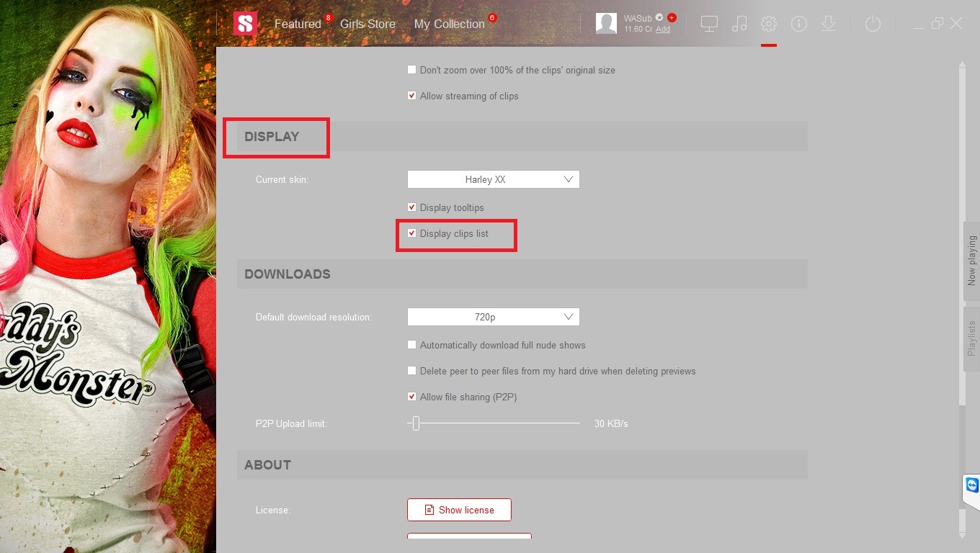This screenshot has width=980, height=553.
Task: Click the TeamViewer side panel icon
Action: pyautogui.click(x=972, y=485)
